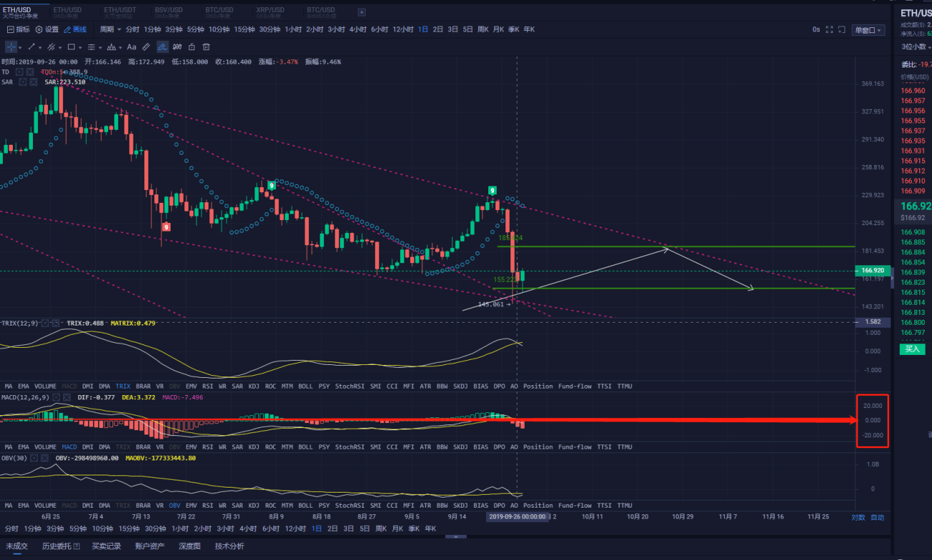
Task: Remove the TD indicator with its X
Action: pyautogui.click(x=30, y=72)
